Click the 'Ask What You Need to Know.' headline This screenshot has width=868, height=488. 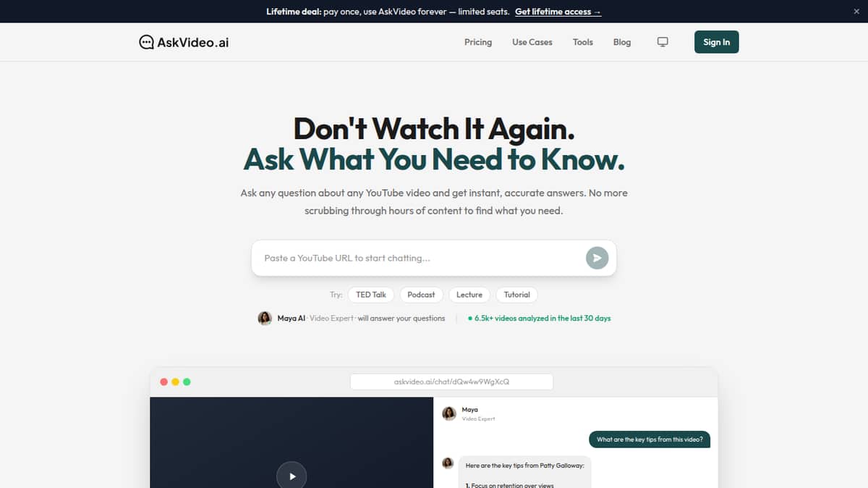[434, 159]
